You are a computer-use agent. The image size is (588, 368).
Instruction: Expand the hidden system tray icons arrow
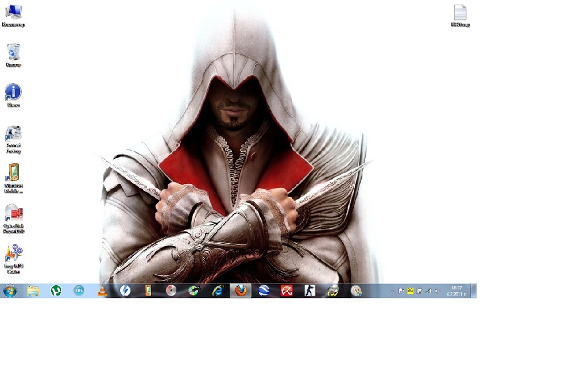pos(392,292)
